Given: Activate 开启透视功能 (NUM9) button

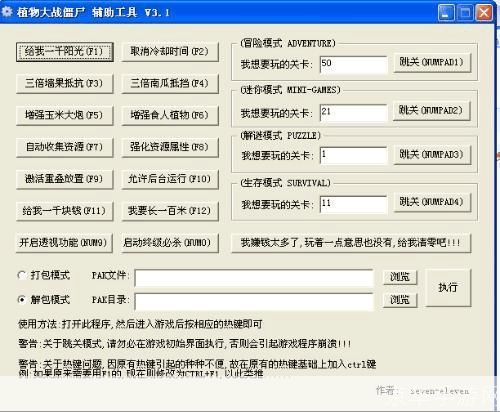Looking at the screenshot, I should [65, 243].
